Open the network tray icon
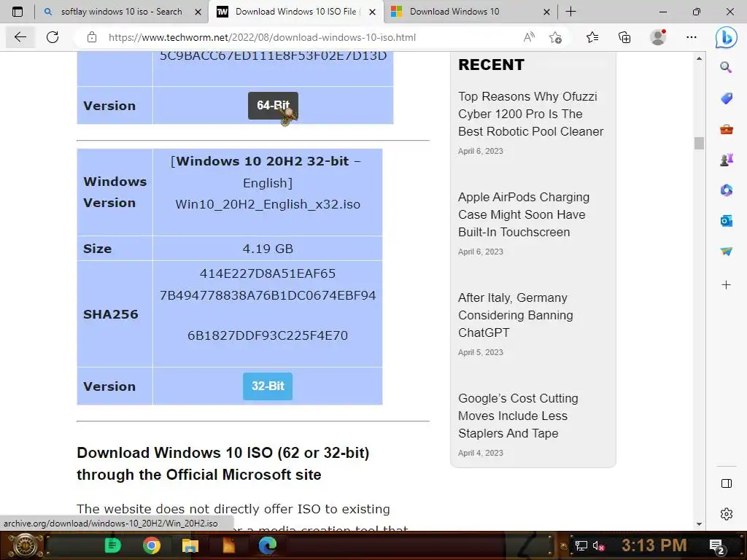 click(581, 545)
